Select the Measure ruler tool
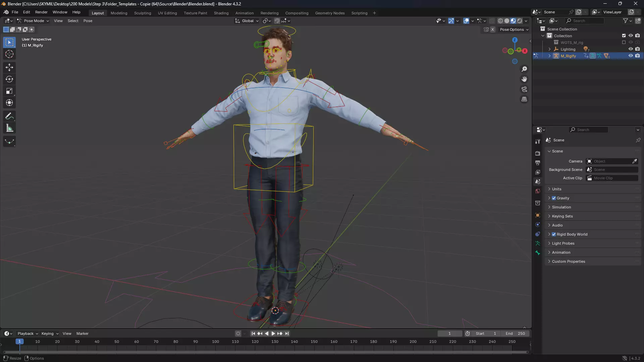The height and width of the screenshot is (362, 644). 9,128
